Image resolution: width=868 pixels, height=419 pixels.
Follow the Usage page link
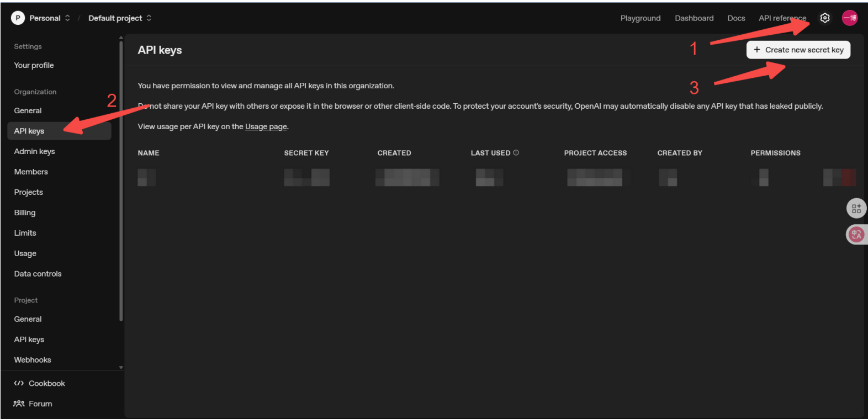pyautogui.click(x=266, y=126)
